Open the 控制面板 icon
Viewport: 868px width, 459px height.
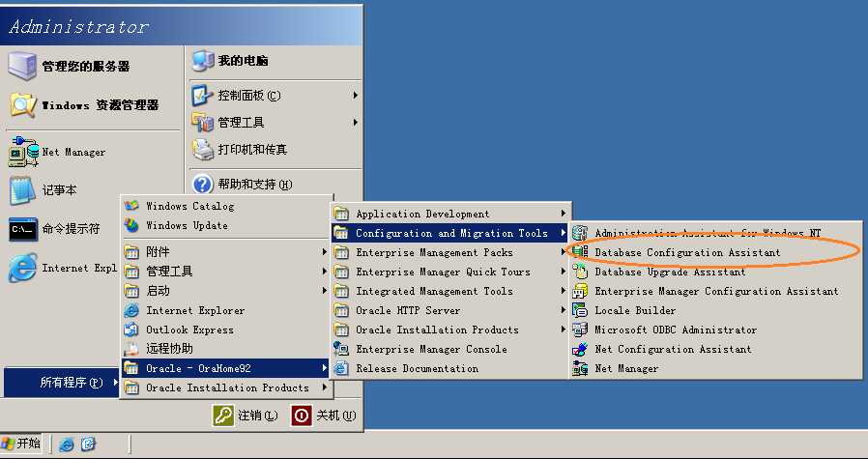(202, 96)
